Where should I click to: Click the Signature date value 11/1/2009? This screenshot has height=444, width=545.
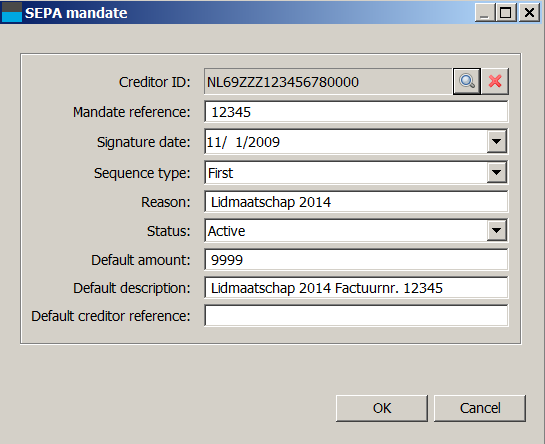coord(243,142)
